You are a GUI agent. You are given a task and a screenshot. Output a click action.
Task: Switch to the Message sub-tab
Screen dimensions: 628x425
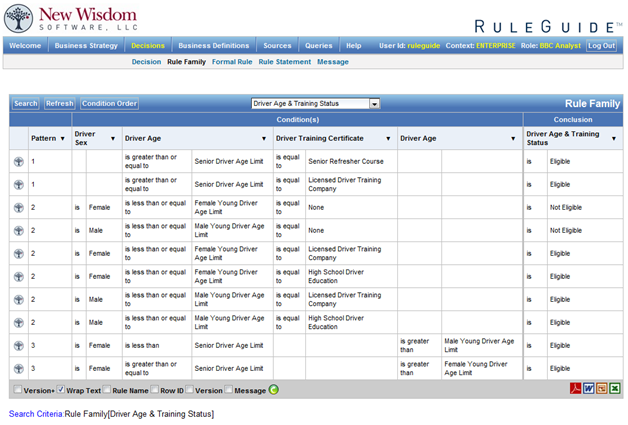point(333,62)
